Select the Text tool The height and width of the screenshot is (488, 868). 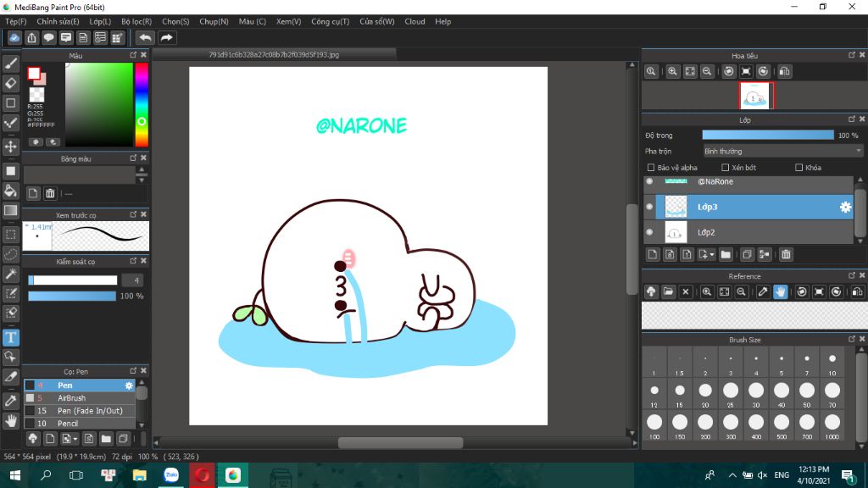click(x=10, y=337)
